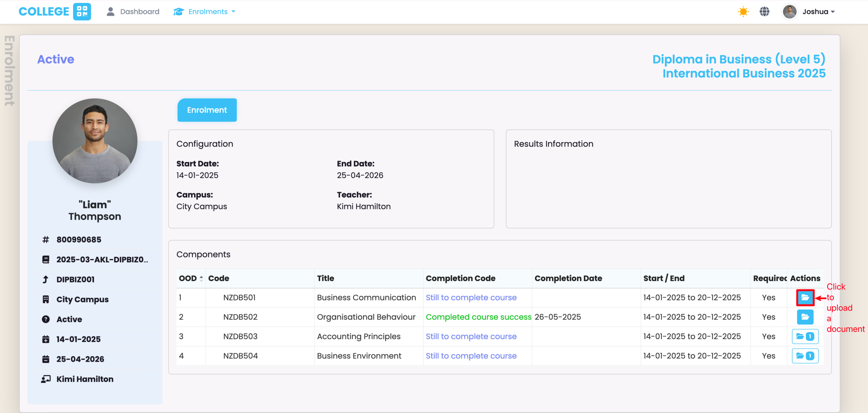Click the Dashboard person icon
The height and width of the screenshot is (413, 868).
pyautogui.click(x=110, y=12)
